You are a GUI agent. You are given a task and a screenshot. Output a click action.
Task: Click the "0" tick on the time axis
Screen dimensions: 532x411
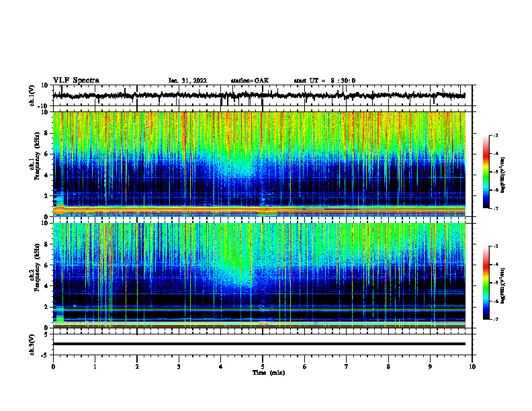click(x=53, y=367)
